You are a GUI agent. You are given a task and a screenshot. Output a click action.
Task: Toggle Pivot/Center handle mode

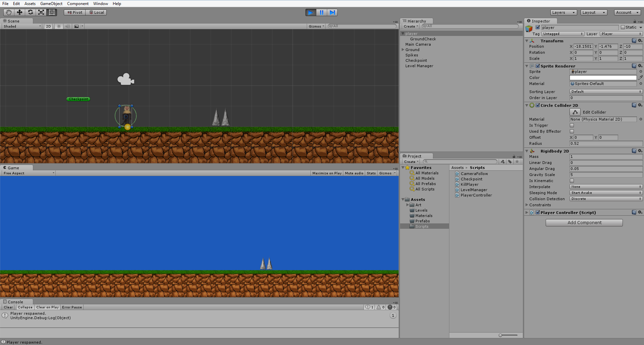pyautogui.click(x=75, y=12)
